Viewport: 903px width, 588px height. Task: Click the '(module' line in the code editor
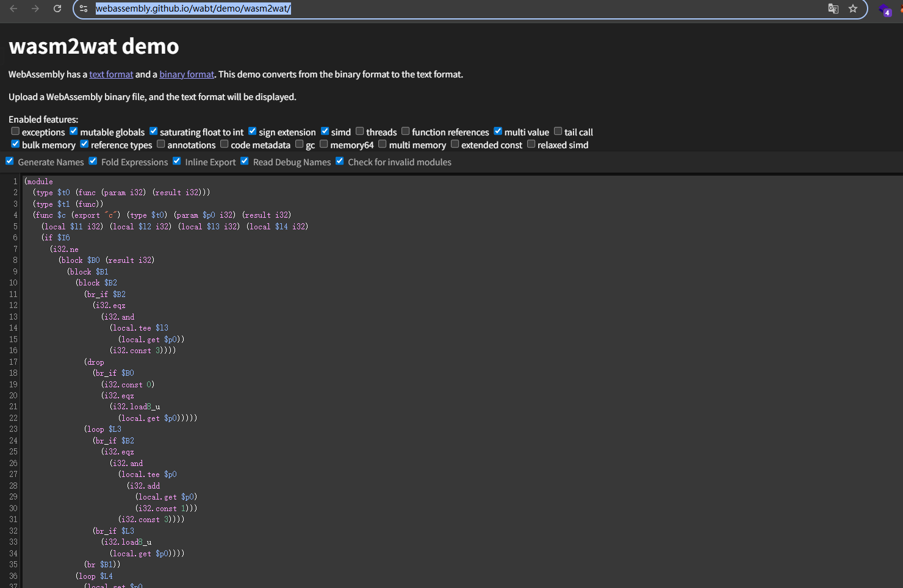click(38, 181)
